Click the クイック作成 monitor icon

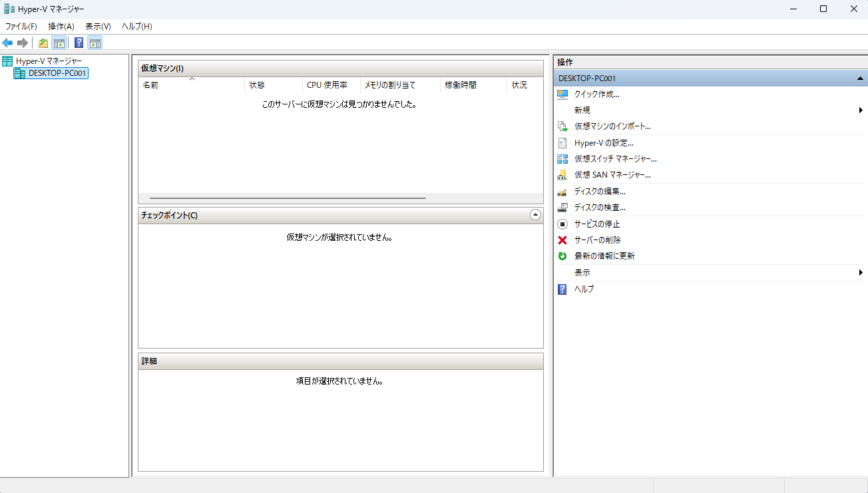(x=562, y=94)
